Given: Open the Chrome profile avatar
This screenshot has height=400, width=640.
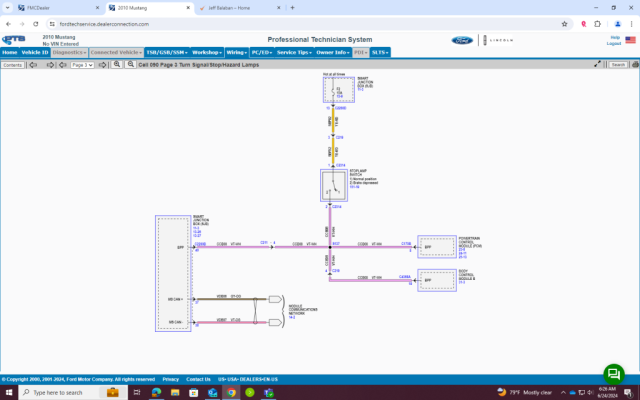Looking at the screenshot, I should (x=618, y=24).
